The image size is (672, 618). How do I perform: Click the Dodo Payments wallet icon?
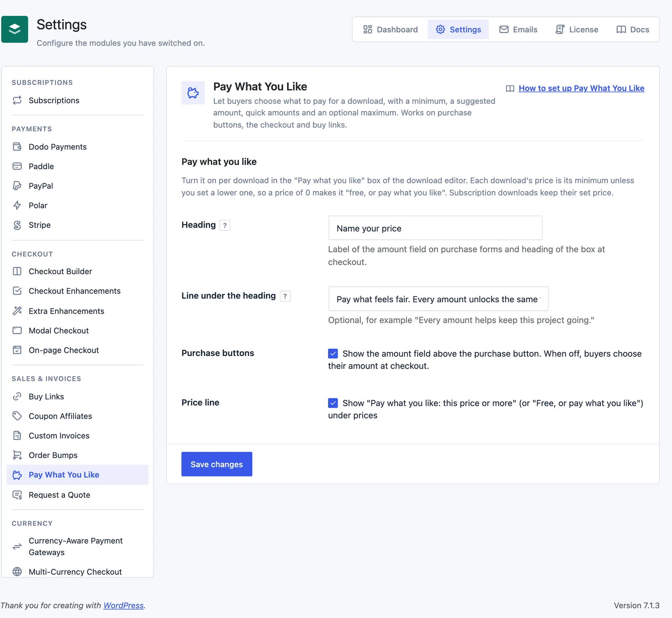pyautogui.click(x=17, y=147)
